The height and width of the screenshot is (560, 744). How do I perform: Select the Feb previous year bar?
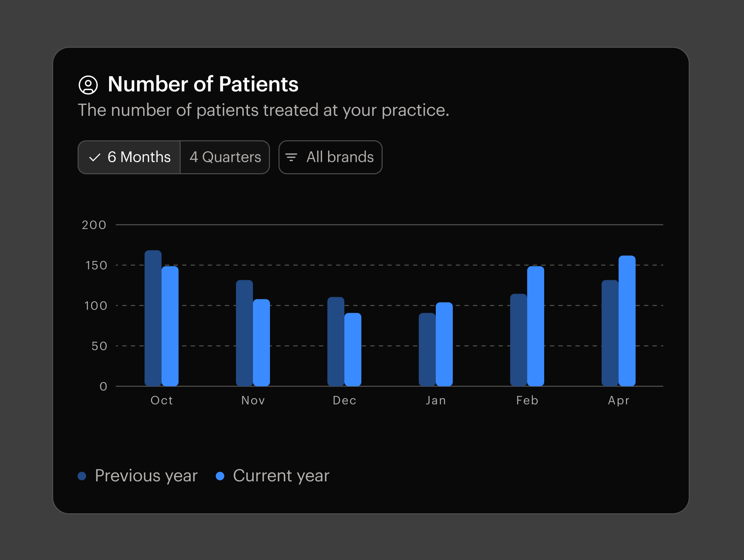pos(519,340)
